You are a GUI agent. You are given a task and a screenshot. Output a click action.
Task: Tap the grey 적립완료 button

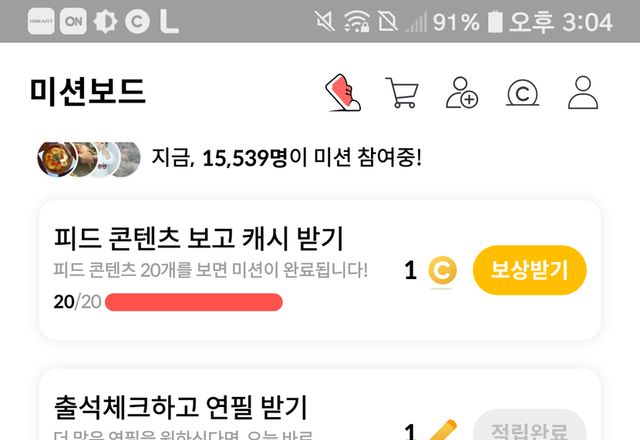[x=529, y=424]
